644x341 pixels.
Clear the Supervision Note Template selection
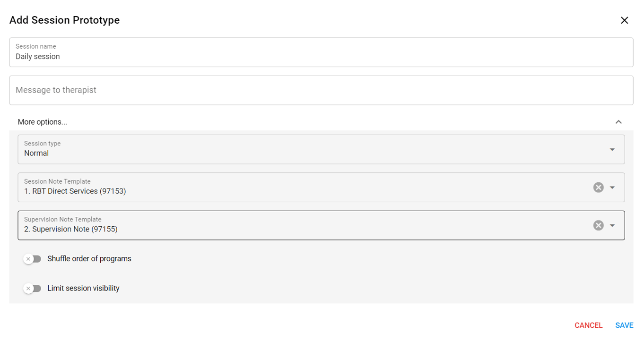coord(598,225)
